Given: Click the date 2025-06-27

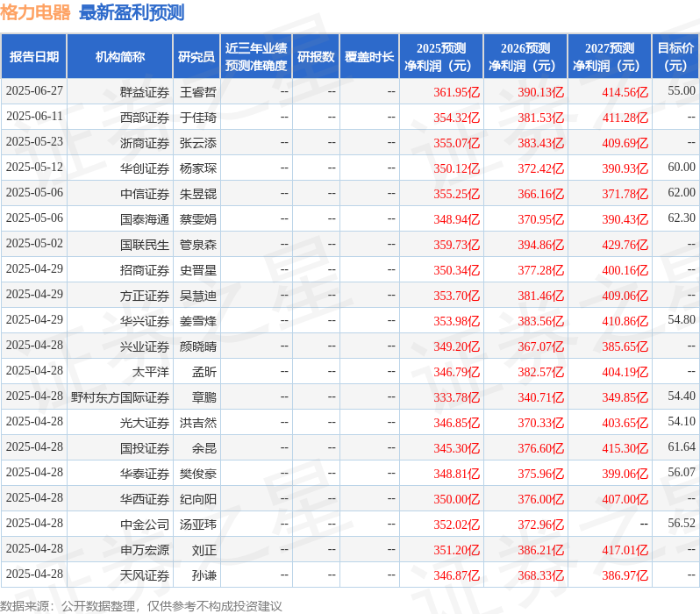Looking at the screenshot, I should pos(34,90).
